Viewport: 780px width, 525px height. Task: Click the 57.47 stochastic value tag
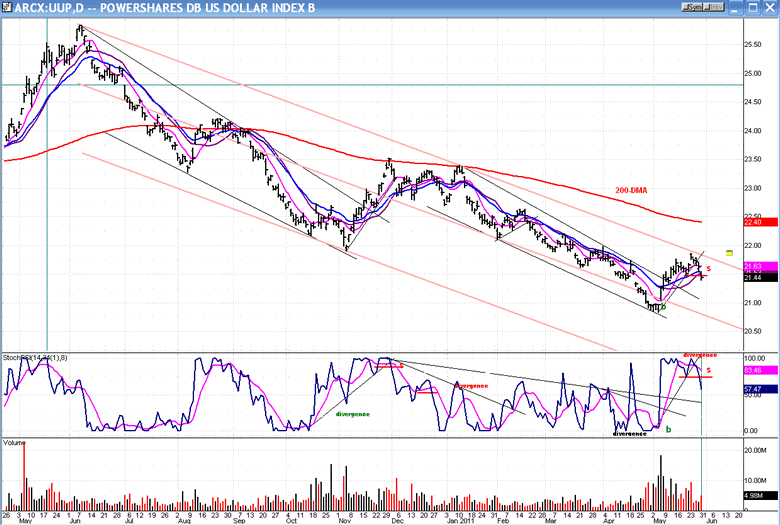pyautogui.click(x=759, y=388)
